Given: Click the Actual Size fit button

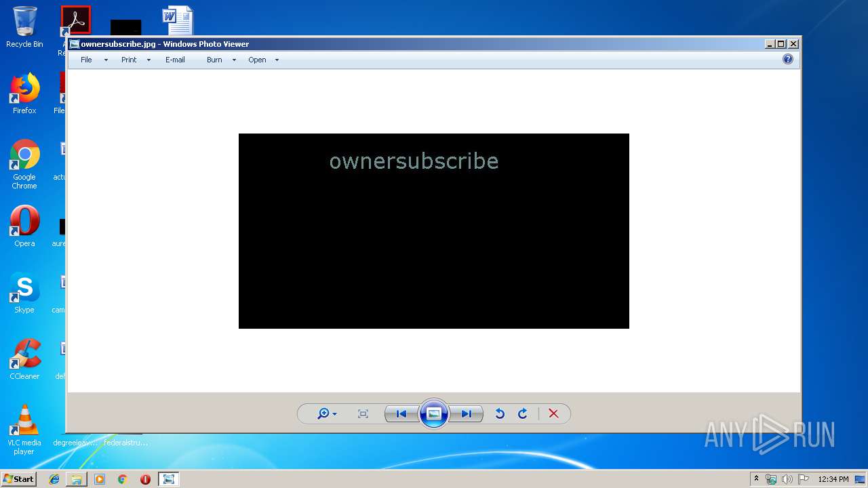Looking at the screenshot, I should [x=363, y=413].
